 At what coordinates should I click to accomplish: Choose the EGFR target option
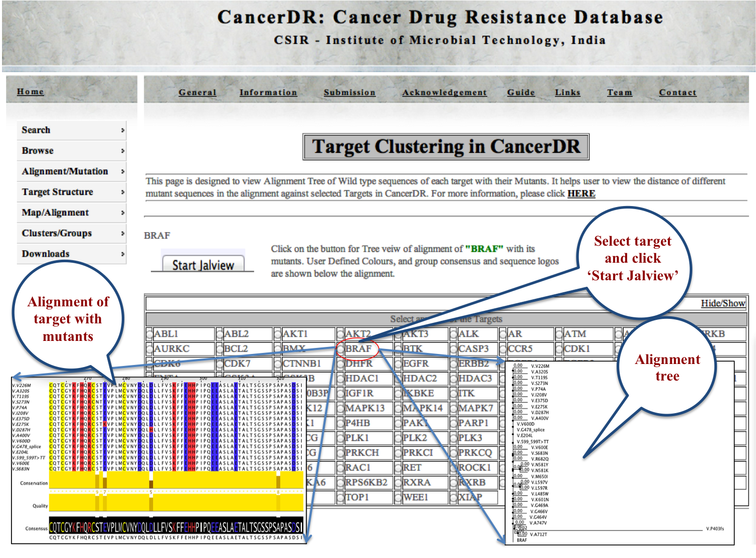click(x=399, y=363)
